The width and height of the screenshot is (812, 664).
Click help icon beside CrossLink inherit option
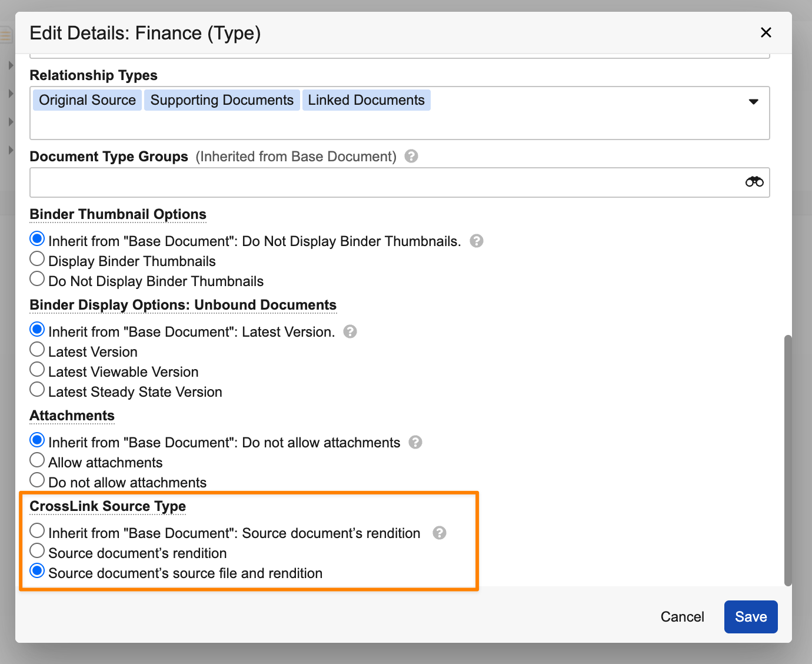pyautogui.click(x=440, y=533)
